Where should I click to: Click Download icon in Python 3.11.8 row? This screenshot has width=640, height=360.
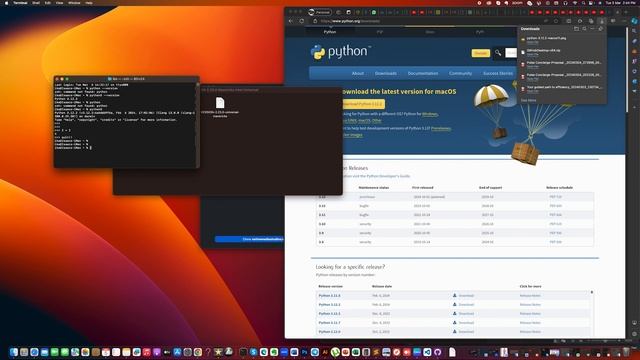tap(455, 296)
